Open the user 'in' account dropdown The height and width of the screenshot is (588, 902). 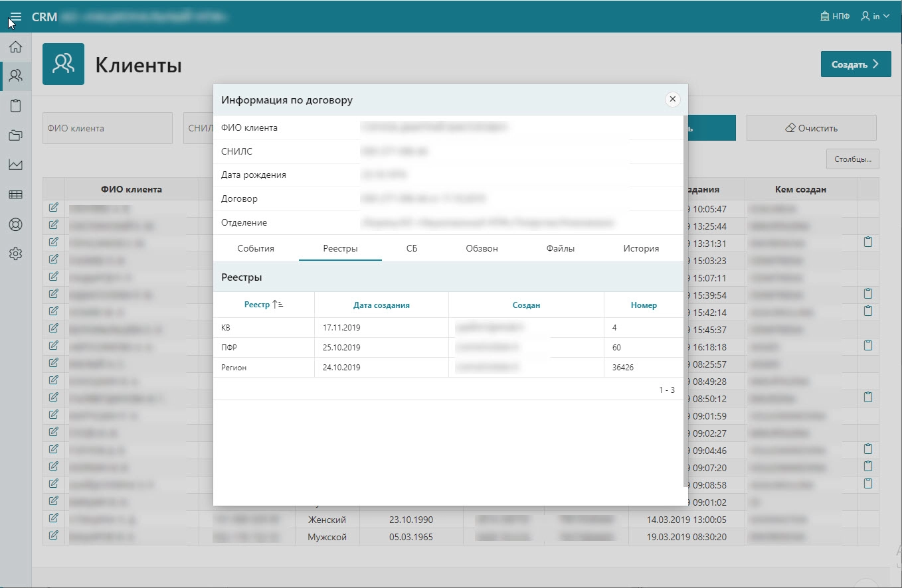point(875,17)
